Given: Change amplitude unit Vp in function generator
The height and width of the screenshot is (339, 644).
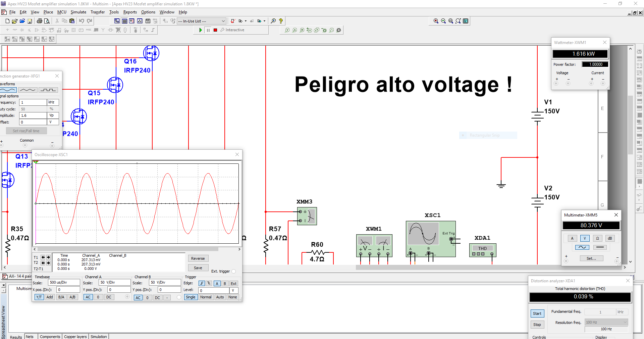Looking at the screenshot, I should pos(53,115).
